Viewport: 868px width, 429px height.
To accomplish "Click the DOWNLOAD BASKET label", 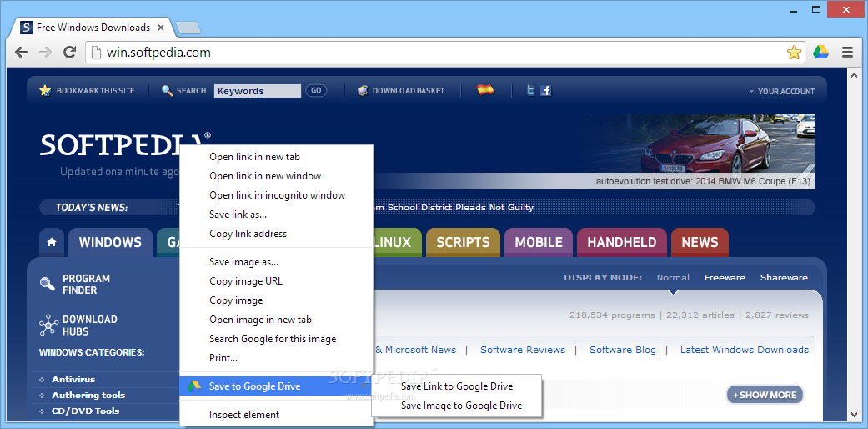I will [408, 91].
